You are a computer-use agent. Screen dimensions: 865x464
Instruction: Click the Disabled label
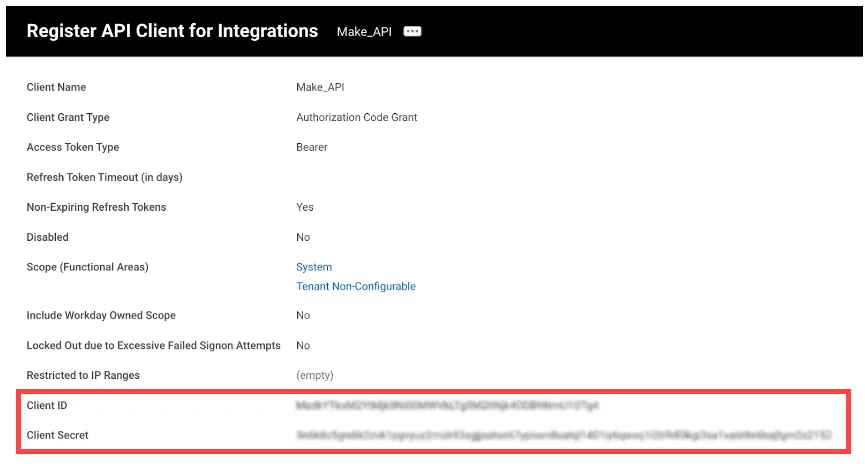(47, 237)
